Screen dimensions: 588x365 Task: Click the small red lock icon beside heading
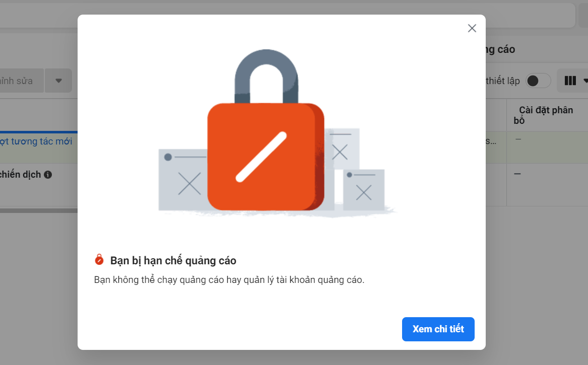[99, 260]
